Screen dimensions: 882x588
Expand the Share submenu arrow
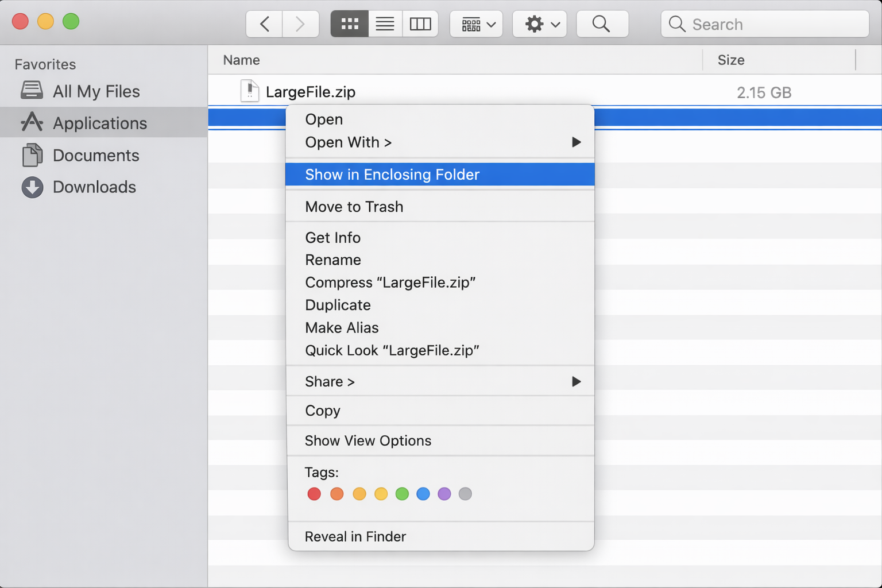576,382
